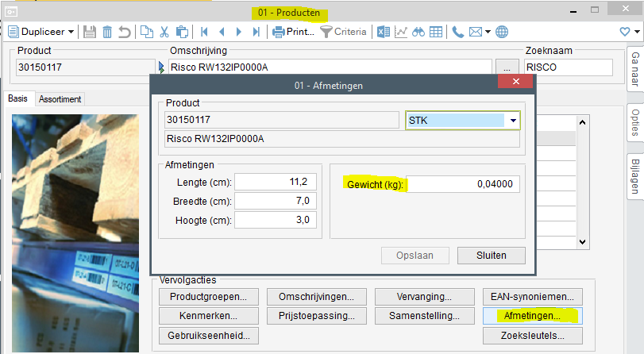Image resolution: width=644 pixels, height=354 pixels.
Task: Click the Lengte (cm) field
Action: click(276, 182)
